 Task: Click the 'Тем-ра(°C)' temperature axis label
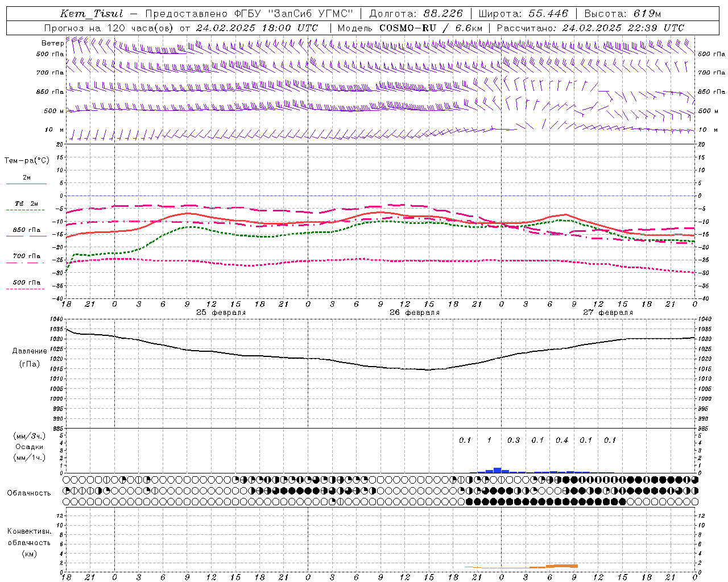click(27, 161)
